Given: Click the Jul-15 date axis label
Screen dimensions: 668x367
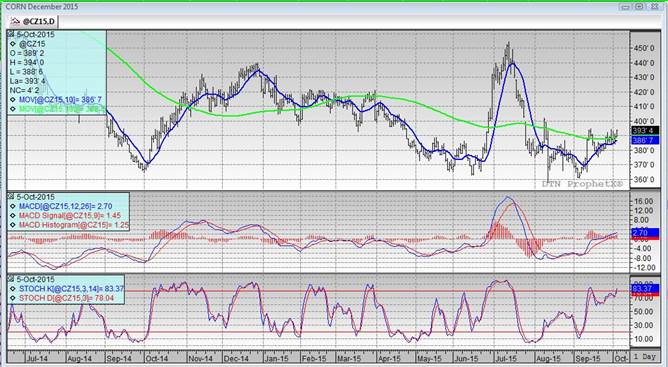Looking at the screenshot, I should pos(507,359).
